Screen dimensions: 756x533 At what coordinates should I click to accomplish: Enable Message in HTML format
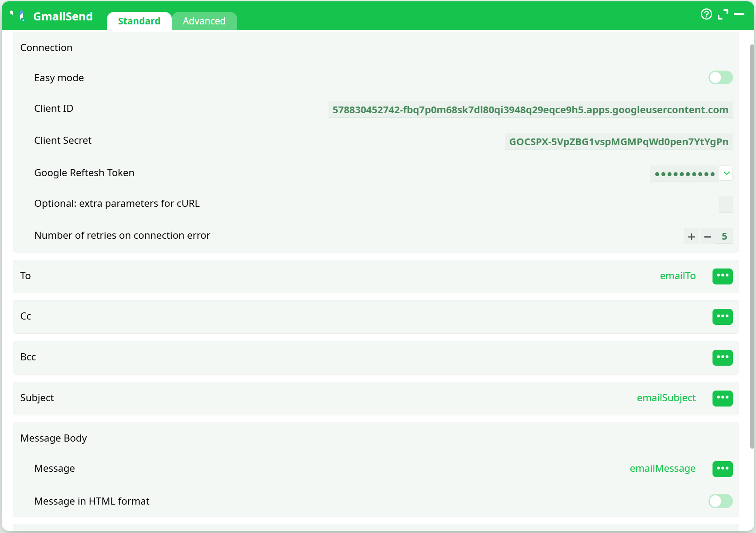720,501
